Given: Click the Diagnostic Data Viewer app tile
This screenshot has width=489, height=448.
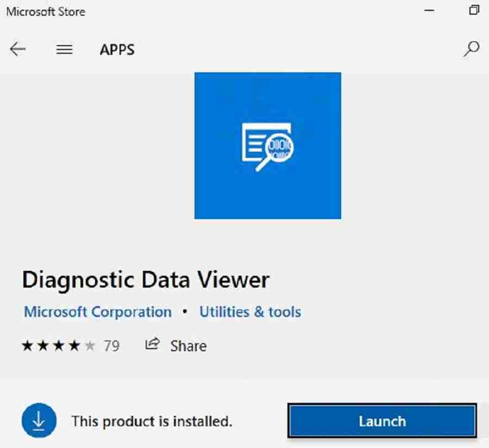Looking at the screenshot, I should [x=267, y=146].
